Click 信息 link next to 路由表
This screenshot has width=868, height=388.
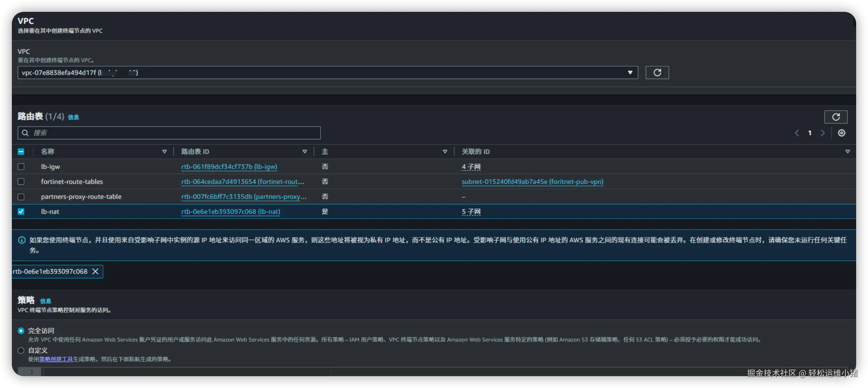(x=73, y=117)
